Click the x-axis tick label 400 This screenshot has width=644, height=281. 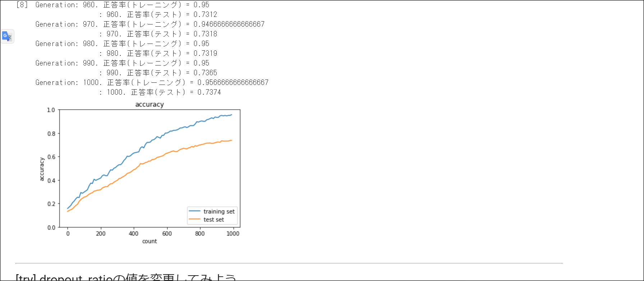tap(134, 234)
